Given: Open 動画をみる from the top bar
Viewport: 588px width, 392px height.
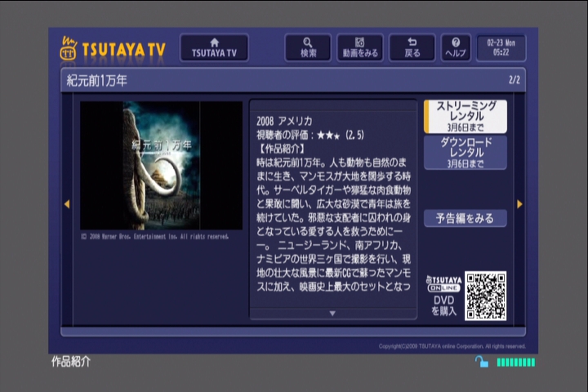Looking at the screenshot, I should pyautogui.click(x=360, y=48).
